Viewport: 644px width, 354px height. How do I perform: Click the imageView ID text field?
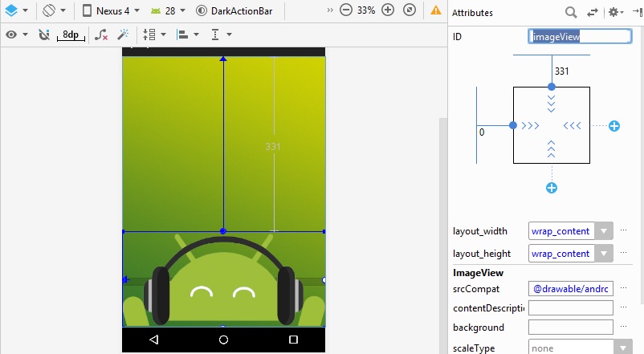579,36
